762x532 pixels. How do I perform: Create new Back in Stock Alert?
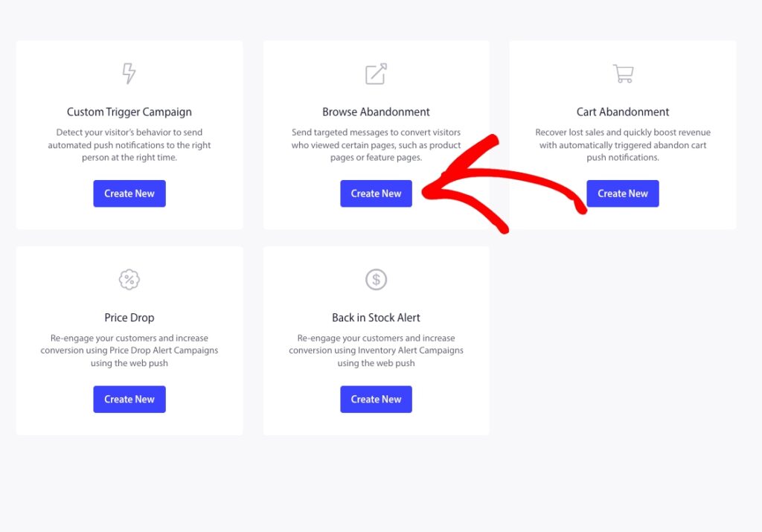[x=376, y=400]
